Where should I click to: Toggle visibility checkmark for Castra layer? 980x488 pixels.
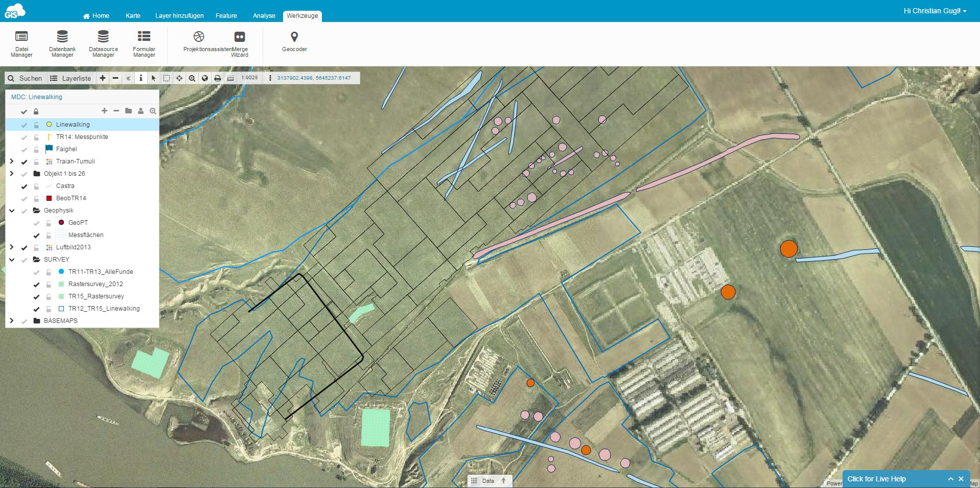click(x=24, y=186)
